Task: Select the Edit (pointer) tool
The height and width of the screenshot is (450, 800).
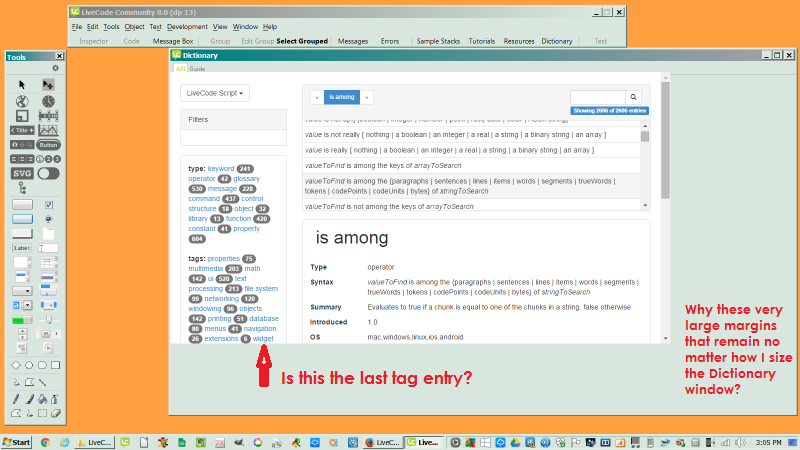Action: 48,85
